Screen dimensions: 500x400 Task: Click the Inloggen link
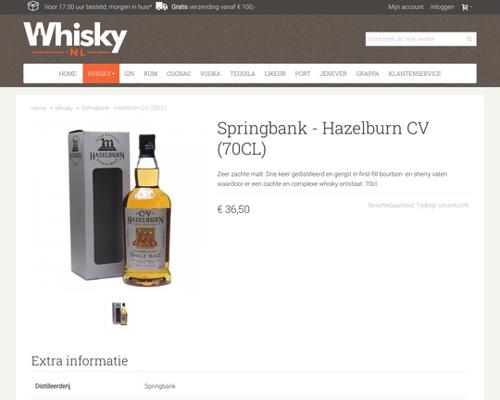coord(442,7)
